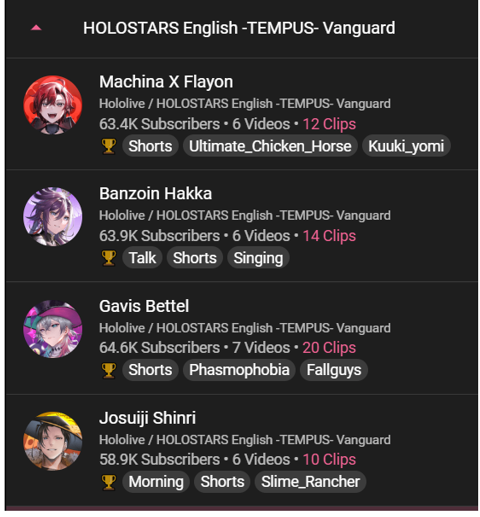Select the Morning tag
Screen dimensions: 480x517
coord(156,482)
